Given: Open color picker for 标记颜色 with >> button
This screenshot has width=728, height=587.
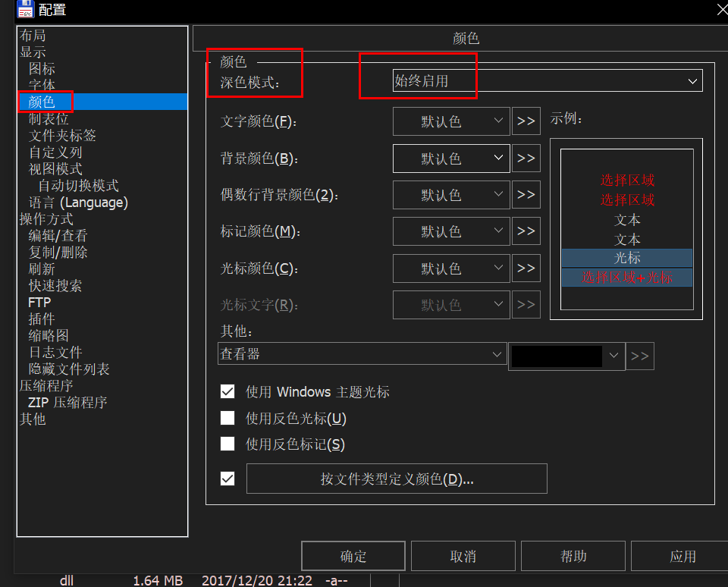Looking at the screenshot, I should pos(526,231).
